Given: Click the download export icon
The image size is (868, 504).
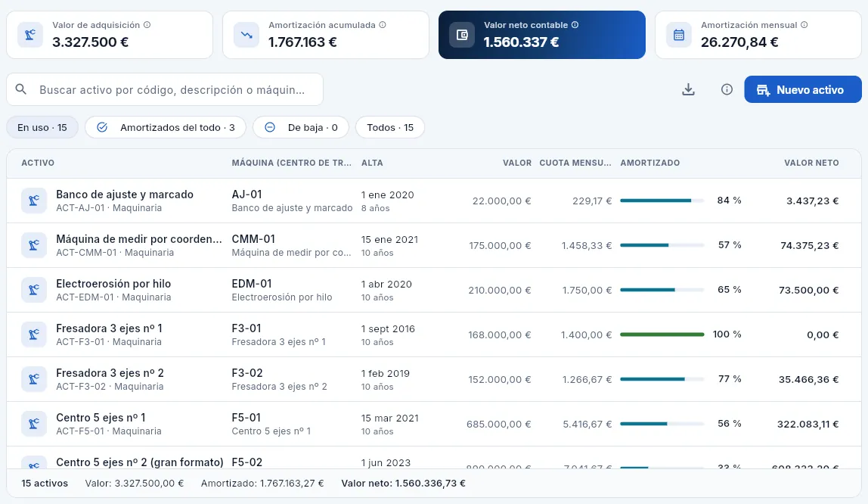Looking at the screenshot, I should coord(688,90).
